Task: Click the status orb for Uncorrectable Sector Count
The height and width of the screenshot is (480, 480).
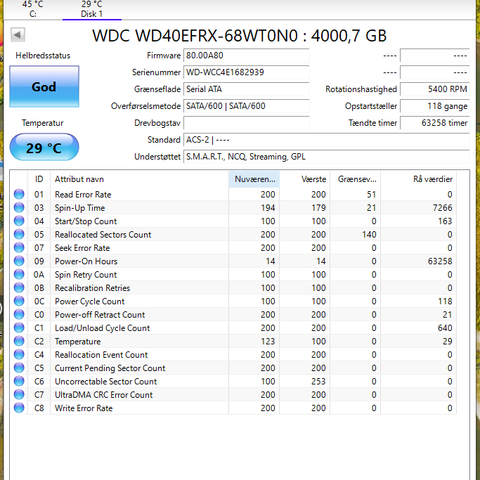Action: point(19,381)
